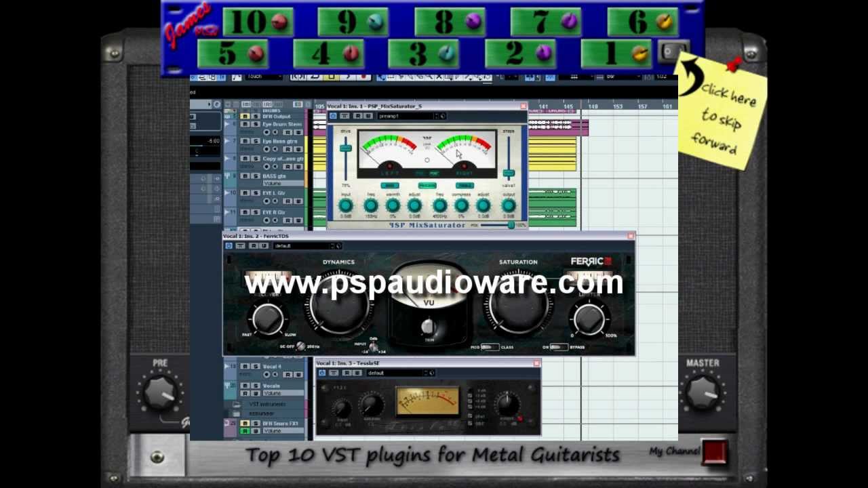Click the -6.00 volume value in inspector
The image size is (868, 488).
point(213,141)
